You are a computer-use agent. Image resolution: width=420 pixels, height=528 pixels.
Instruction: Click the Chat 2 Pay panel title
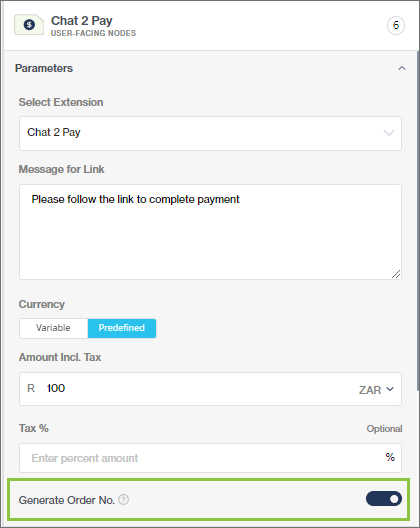pyautogui.click(x=82, y=21)
